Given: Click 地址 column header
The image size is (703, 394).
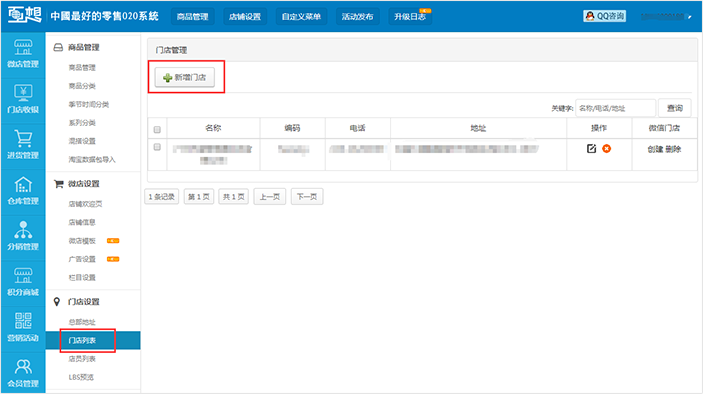Looking at the screenshot, I should (x=478, y=128).
